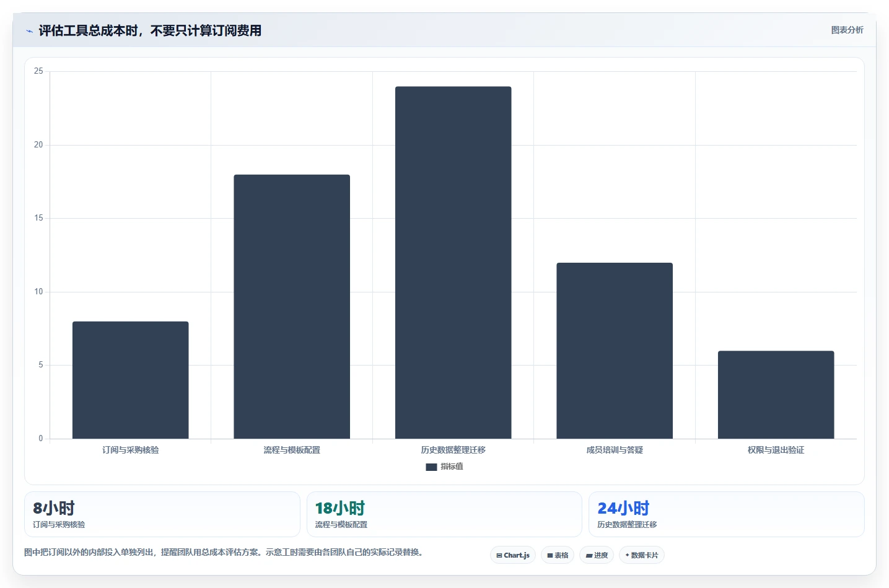This screenshot has width=889, height=588.
Task: Click the 24小时 data card
Action: pyautogui.click(x=726, y=514)
